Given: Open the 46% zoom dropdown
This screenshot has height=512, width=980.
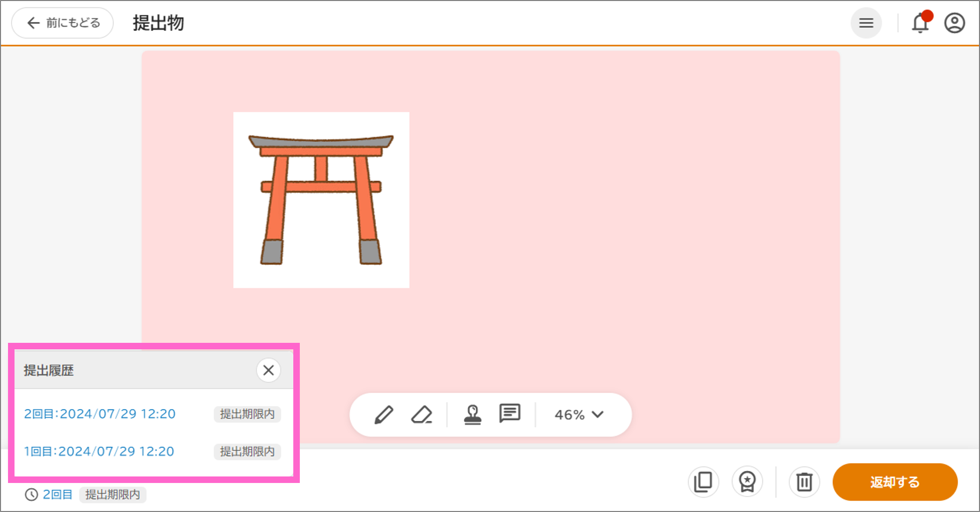Looking at the screenshot, I should [x=578, y=414].
